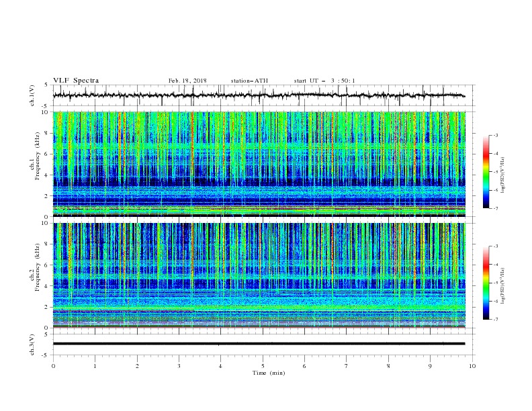Click the "0" tick on Time axis

(x=53, y=366)
